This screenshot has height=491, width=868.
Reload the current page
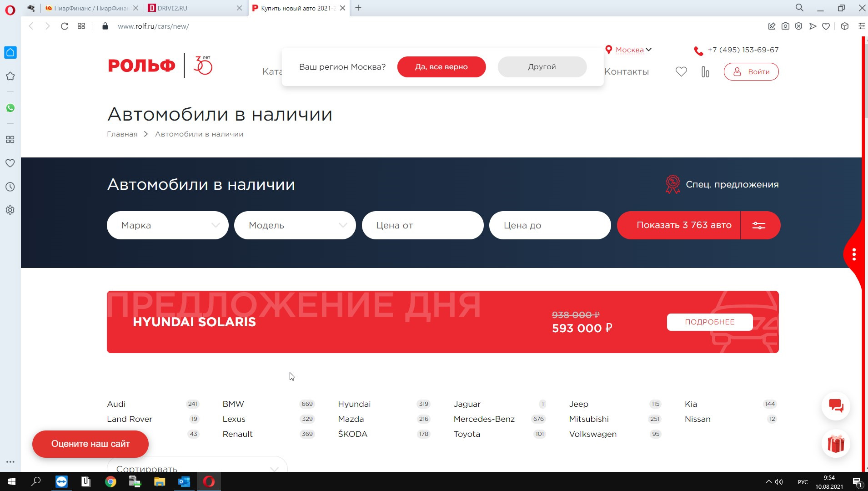pyautogui.click(x=65, y=26)
